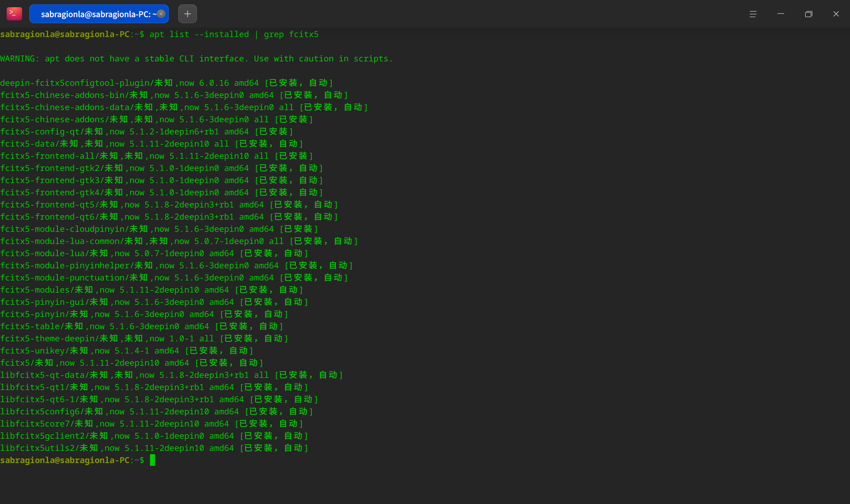Select the sabragionla@sabragionla-PC tab

(99, 14)
